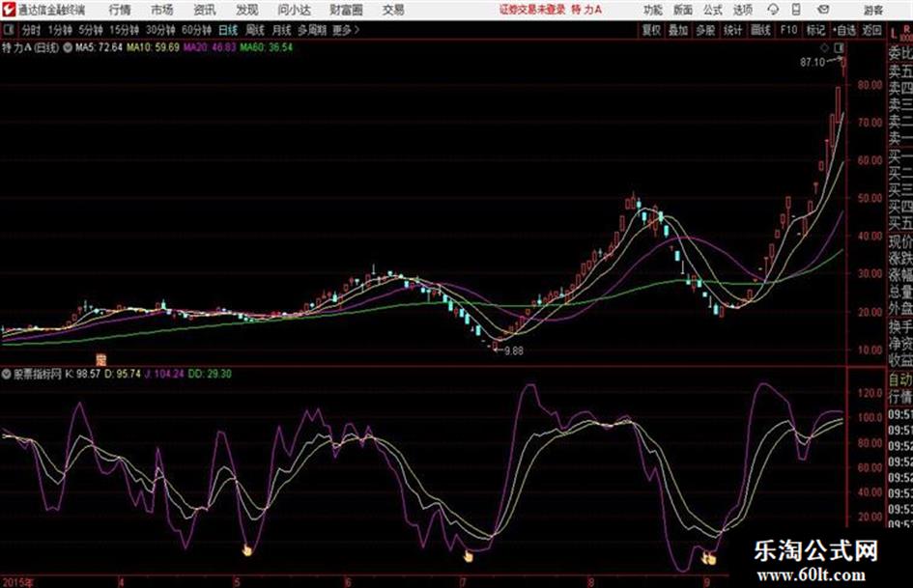Open the mail envelope icon
The height and width of the screenshot is (588, 913).
point(820,10)
